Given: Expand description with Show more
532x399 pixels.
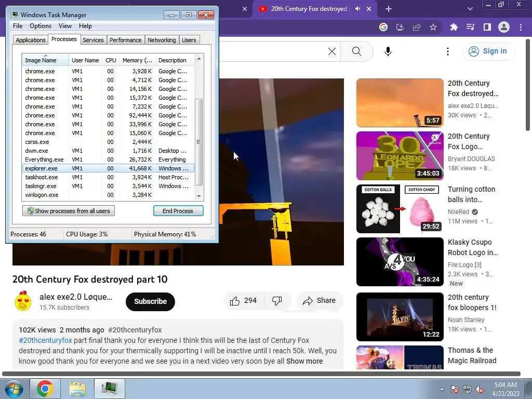Looking at the screenshot, I should [304, 361].
